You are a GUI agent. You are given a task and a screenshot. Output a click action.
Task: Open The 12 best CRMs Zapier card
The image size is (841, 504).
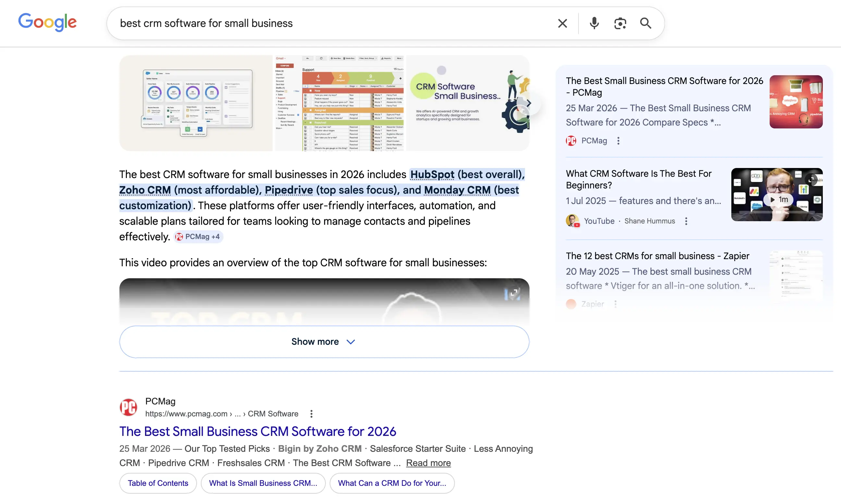tap(657, 256)
